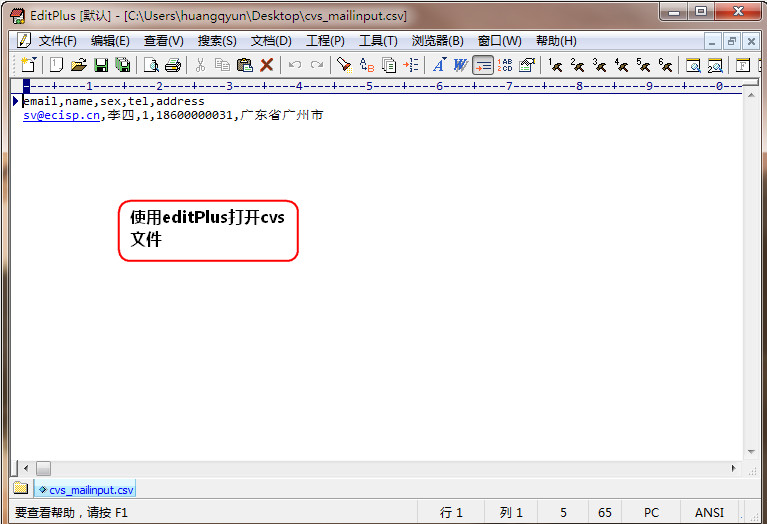Expand the 窗口(W) menu
This screenshot has height=524, width=767.
[x=499, y=41]
